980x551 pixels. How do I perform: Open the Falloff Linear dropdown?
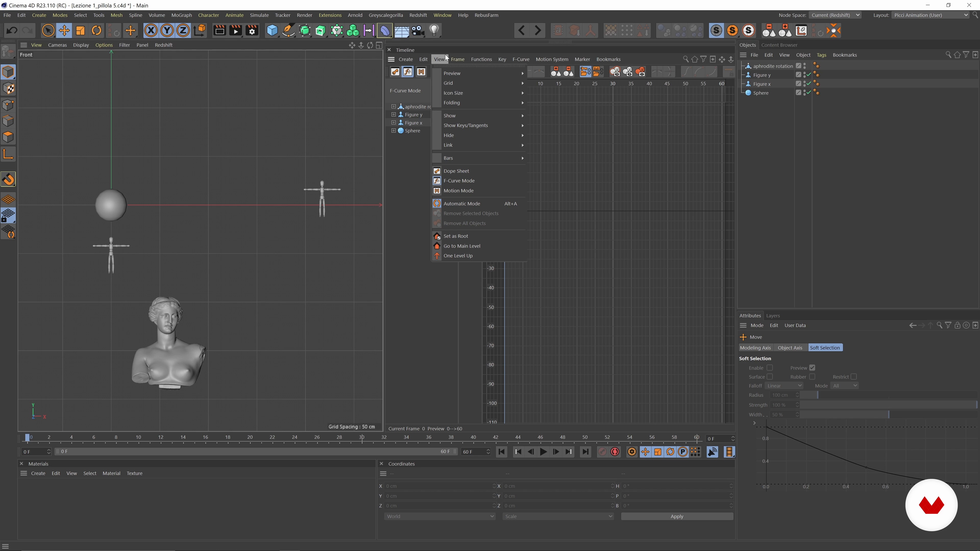tap(785, 386)
